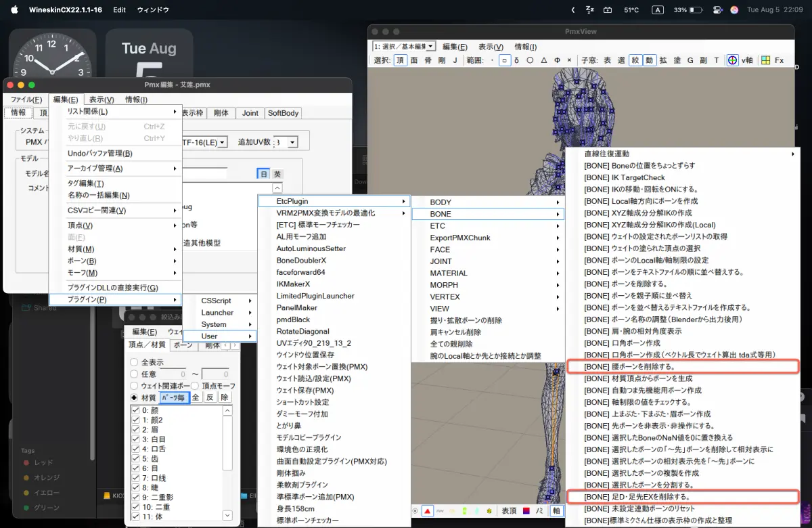
Task: Click the colored circle axis icon beside v軸
Action: click(732, 60)
